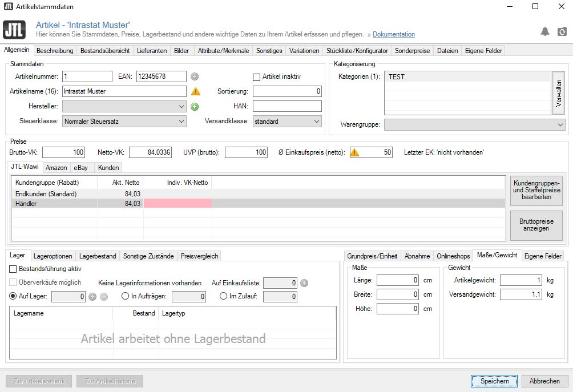Click the Artikelname input field
Image resolution: width=573 pixels, height=392 pixels.
[x=124, y=91]
